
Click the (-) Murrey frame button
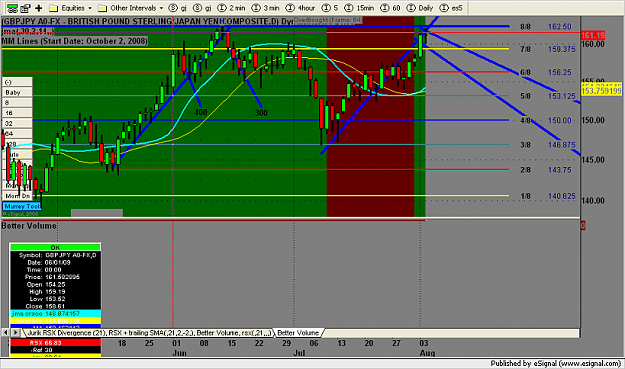coord(18,82)
